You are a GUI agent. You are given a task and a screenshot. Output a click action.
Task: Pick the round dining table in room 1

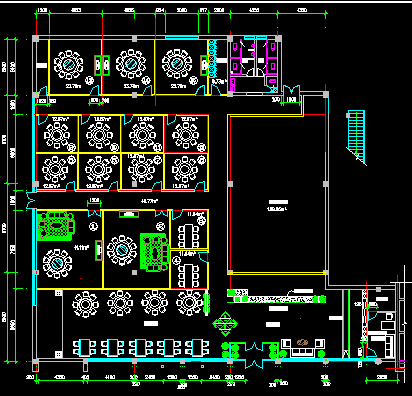pyautogui.click(x=57, y=264)
